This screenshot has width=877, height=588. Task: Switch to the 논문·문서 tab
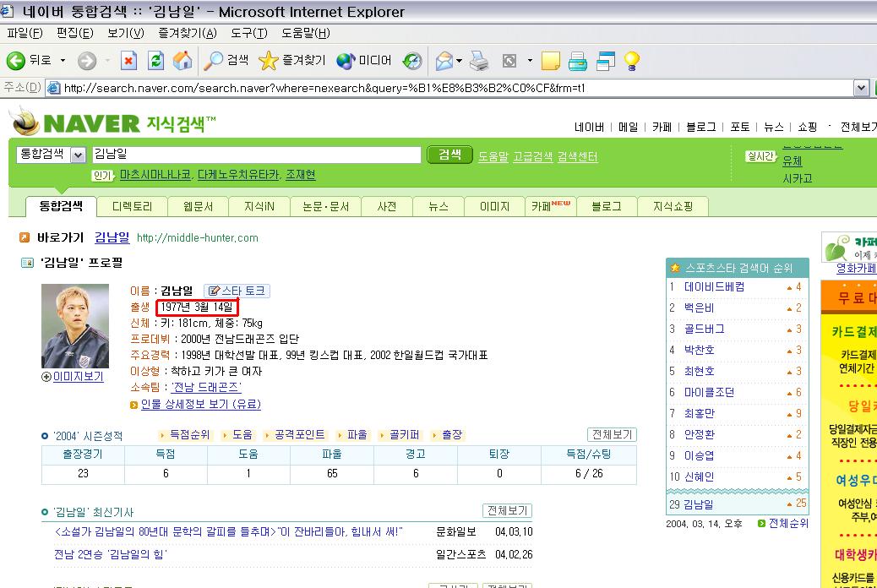pos(325,206)
